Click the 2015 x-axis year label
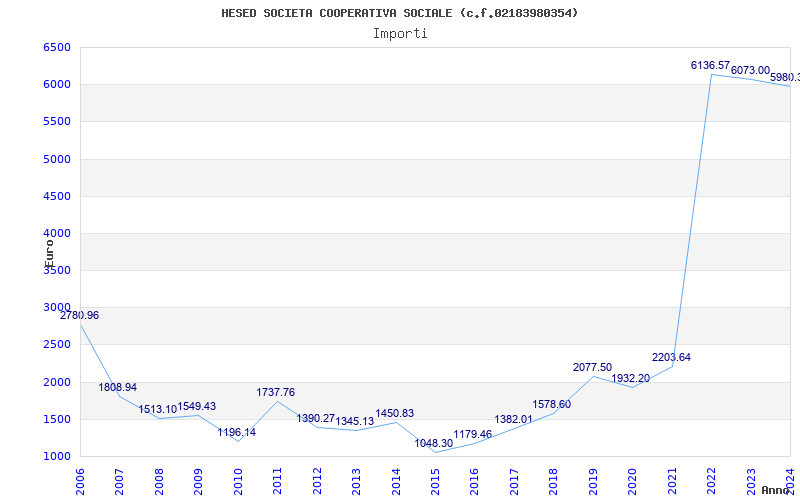Image resolution: width=800 pixels, height=500 pixels. click(435, 481)
